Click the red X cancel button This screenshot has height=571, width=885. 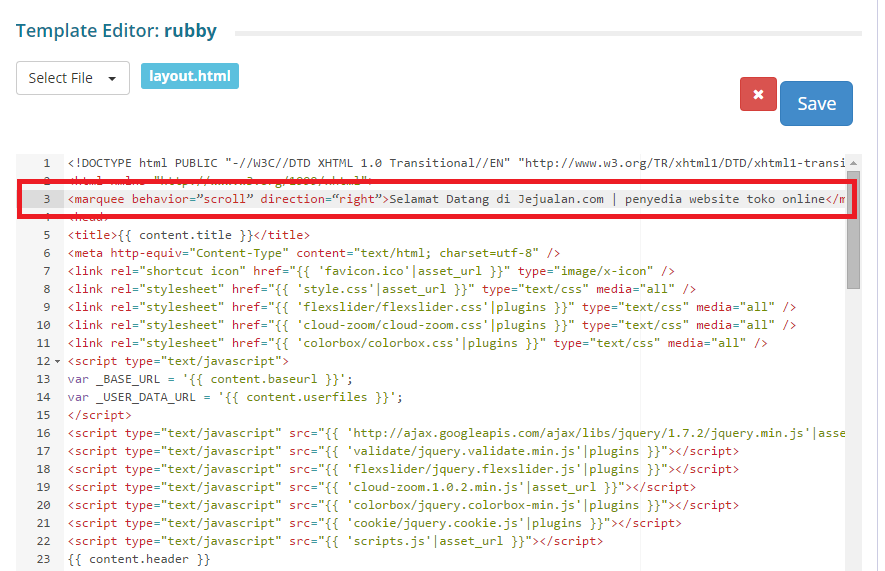(x=758, y=94)
